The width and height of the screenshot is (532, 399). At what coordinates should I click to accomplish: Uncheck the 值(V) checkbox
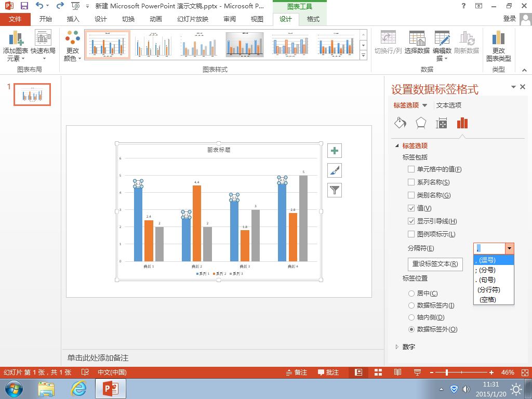(x=411, y=208)
